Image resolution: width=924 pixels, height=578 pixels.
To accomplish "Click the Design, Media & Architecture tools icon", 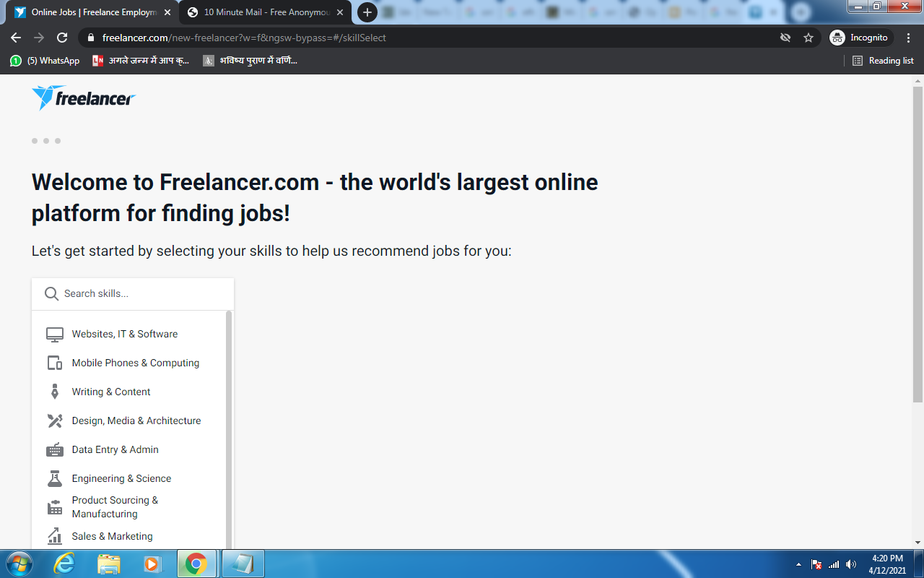I will (55, 420).
